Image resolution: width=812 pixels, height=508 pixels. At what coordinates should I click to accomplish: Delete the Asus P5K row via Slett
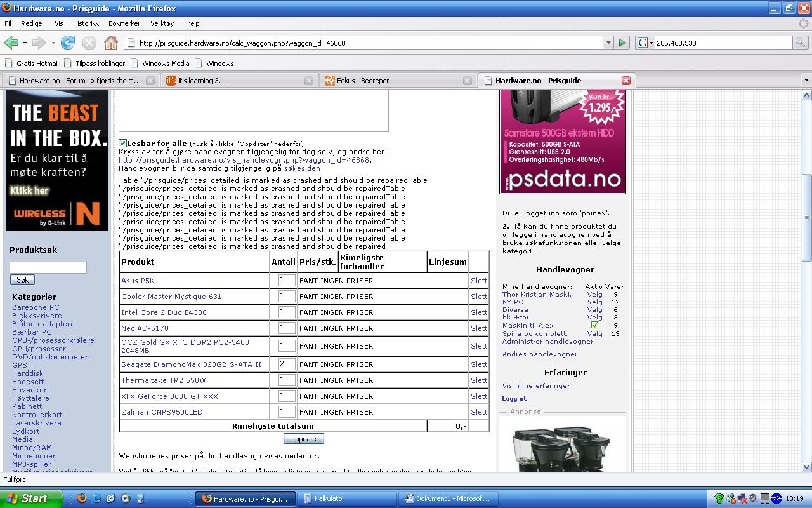479,281
